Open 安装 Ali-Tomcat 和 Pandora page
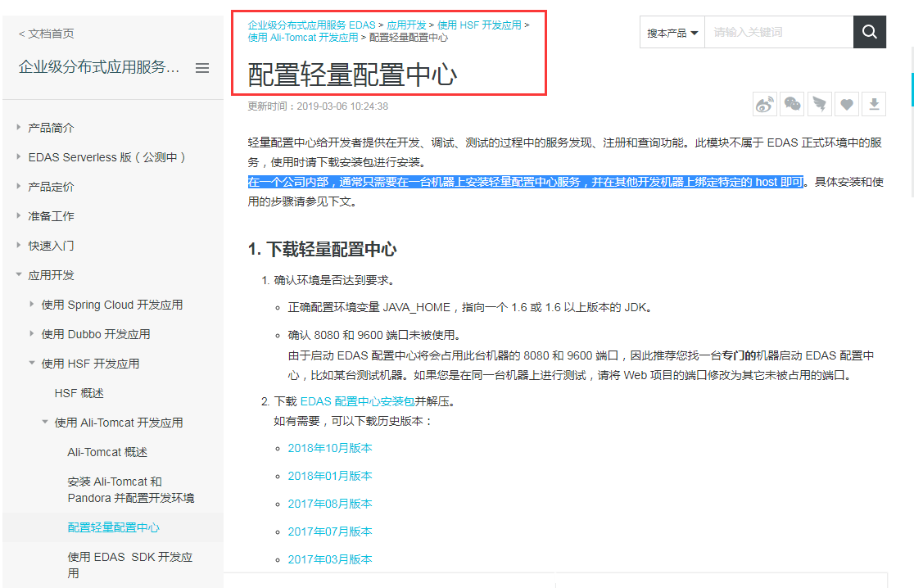914x588 pixels. tap(130, 490)
